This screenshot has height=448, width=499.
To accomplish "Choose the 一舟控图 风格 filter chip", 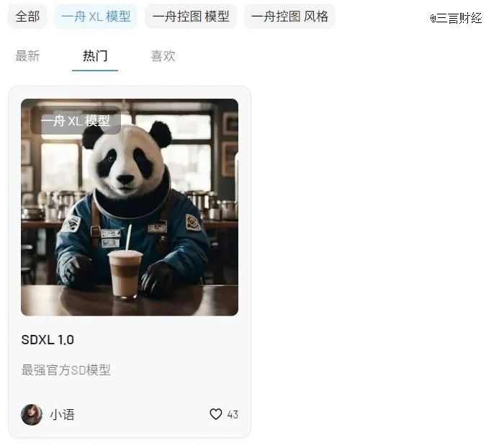I will point(289,17).
